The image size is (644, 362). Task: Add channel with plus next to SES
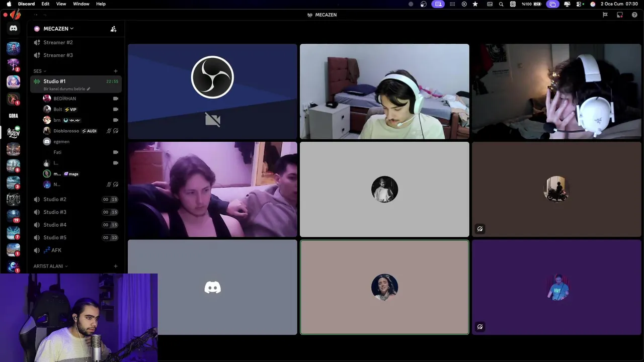(x=115, y=71)
